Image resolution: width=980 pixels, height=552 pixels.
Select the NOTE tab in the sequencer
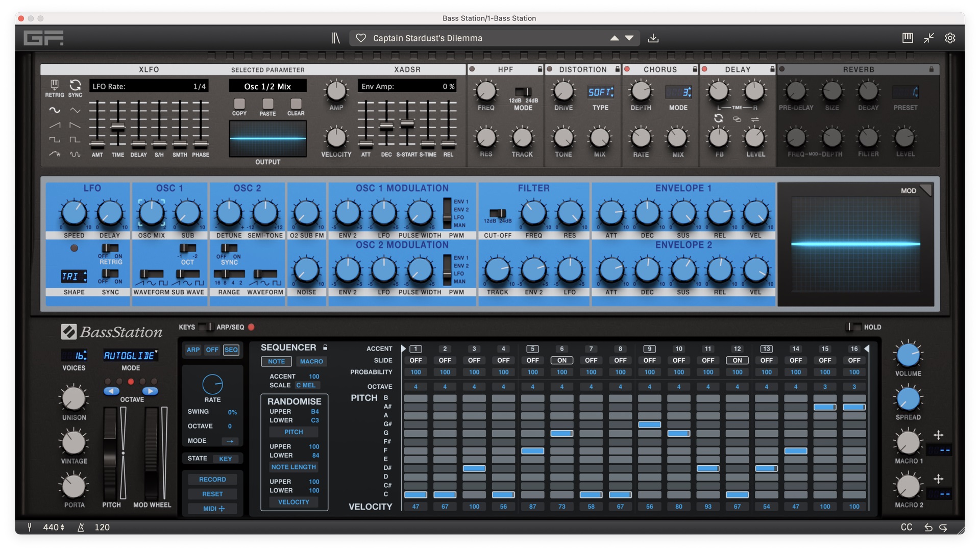276,361
